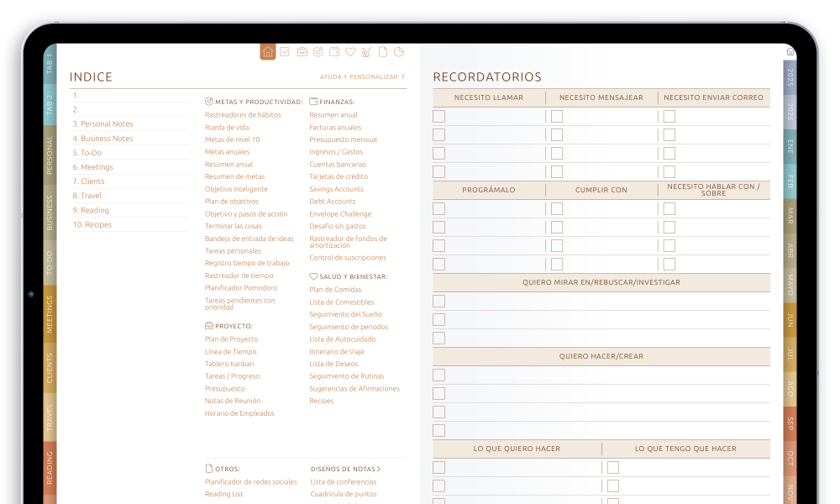
Task: Check the first box under CUMPLIR CON
Action: (557, 209)
